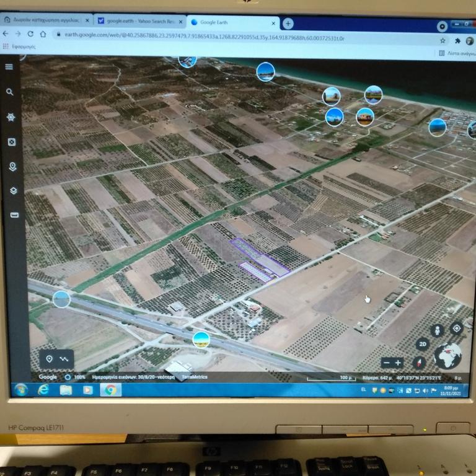
Task: Click the Chrome home button
Action: click(x=43, y=34)
